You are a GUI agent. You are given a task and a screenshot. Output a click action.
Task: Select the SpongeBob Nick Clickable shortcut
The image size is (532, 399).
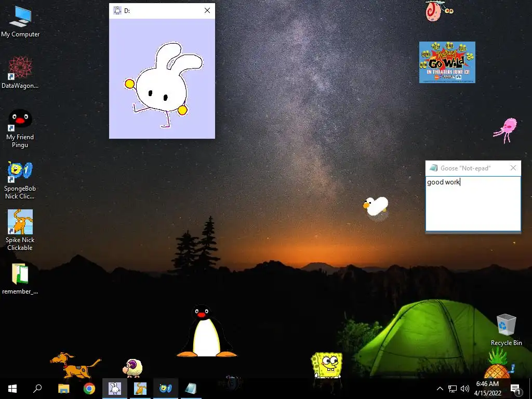point(20,180)
